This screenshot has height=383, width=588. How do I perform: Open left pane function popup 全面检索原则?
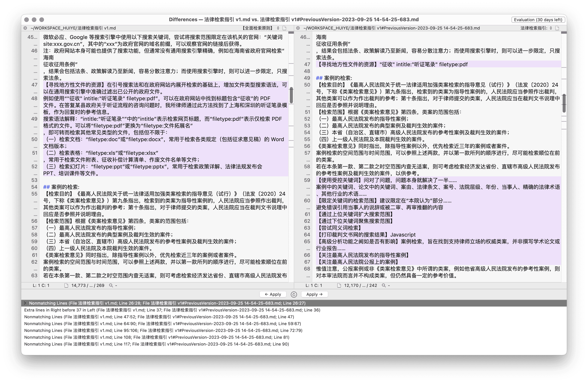tap(260, 28)
